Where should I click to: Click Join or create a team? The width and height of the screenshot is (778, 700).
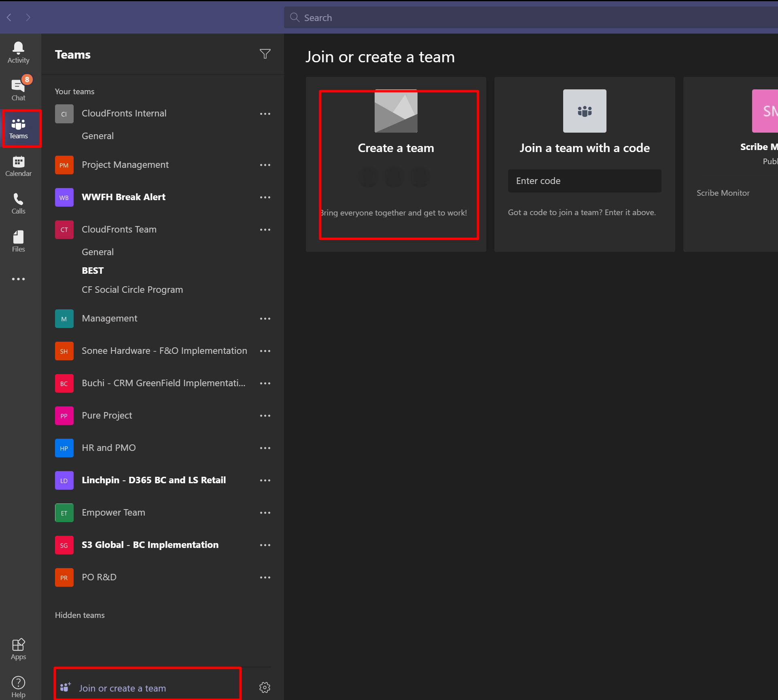click(123, 687)
